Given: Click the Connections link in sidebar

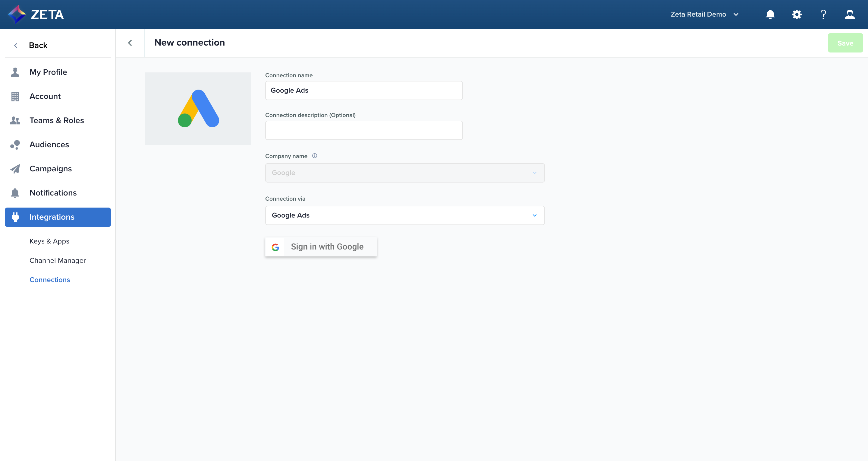Looking at the screenshot, I should [x=49, y=280].
